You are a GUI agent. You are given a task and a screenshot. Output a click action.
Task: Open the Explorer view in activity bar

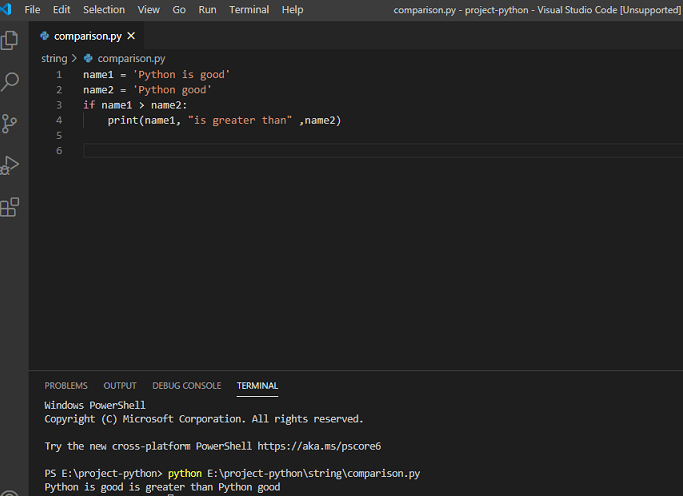point(9,40)
